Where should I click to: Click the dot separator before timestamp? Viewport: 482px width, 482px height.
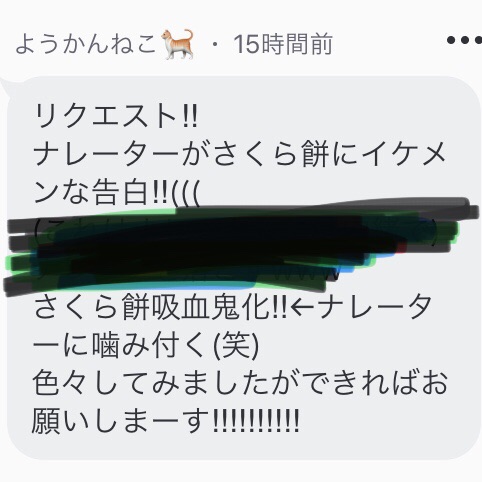(x=215, y=45)
